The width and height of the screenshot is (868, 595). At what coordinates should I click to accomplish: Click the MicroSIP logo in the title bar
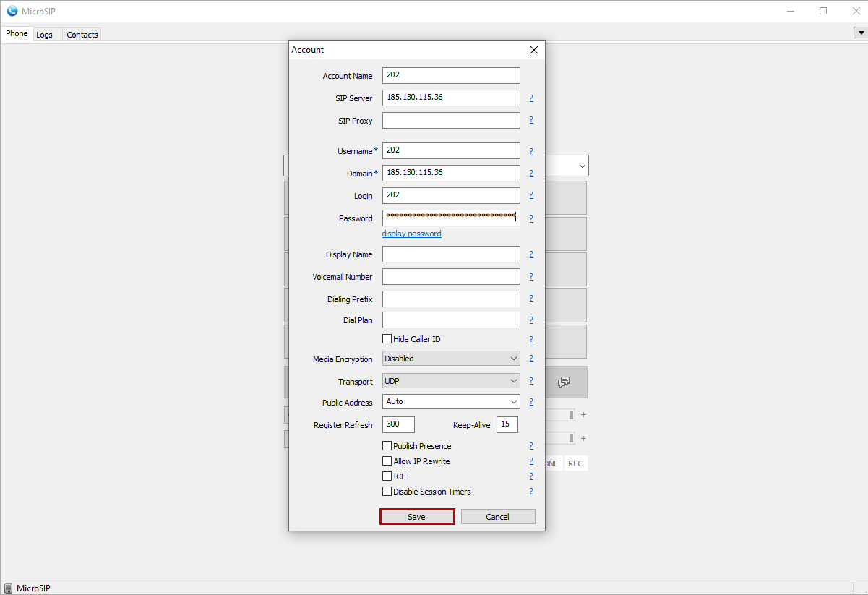[12, 11]
